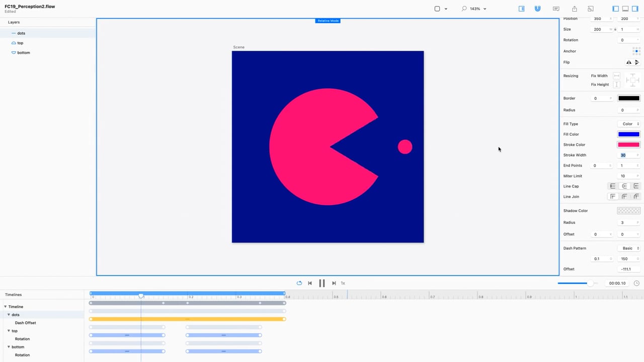
Task: Pause the animation playback
Action: pyautogui.click(x=322, y=283)
